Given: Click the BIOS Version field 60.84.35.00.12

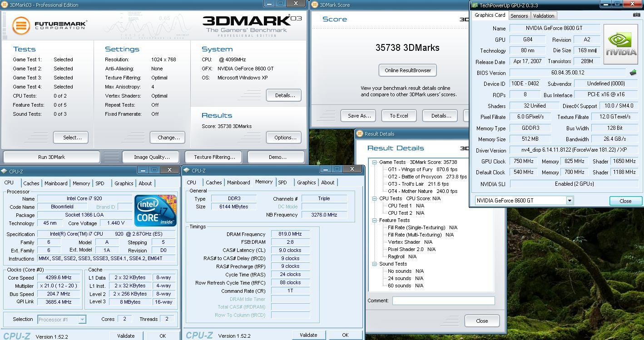Looking at the screenshot, I should 568,73.
